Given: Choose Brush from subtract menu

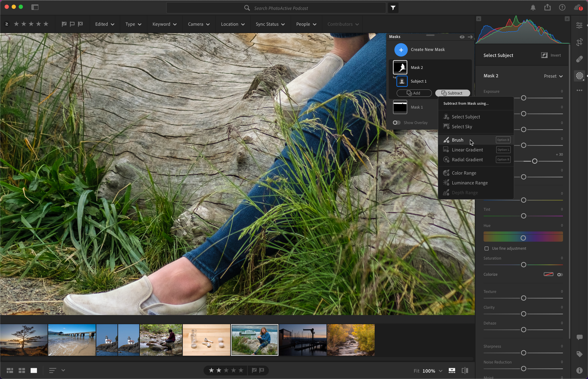Looking at the screenshot, I should tap(476, 140).
